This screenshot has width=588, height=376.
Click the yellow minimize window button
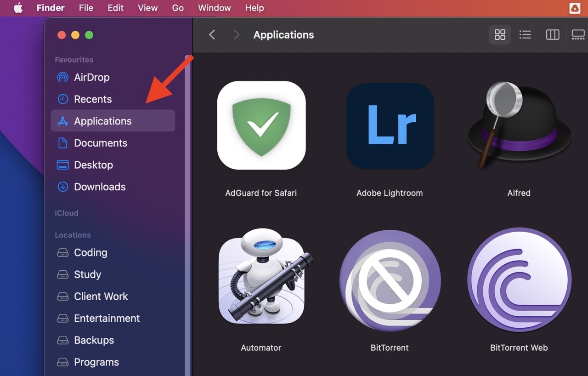point(75,35)
